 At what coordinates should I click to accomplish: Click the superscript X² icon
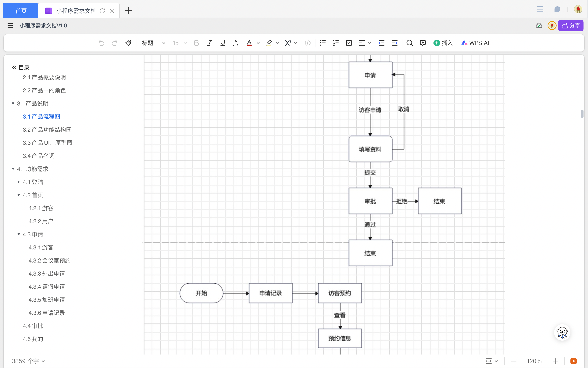(288, 43)
